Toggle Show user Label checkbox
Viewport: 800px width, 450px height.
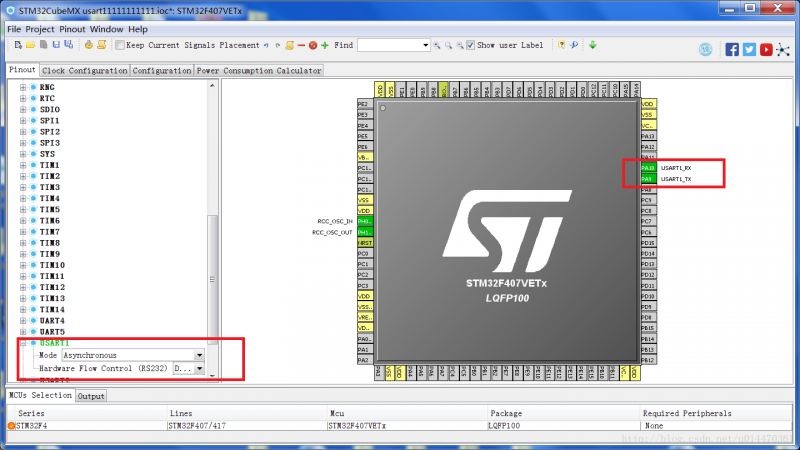[x=470, y=45]
